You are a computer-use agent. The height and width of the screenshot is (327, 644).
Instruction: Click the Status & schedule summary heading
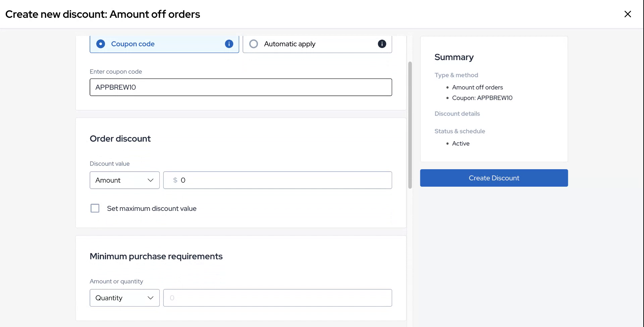460,131
